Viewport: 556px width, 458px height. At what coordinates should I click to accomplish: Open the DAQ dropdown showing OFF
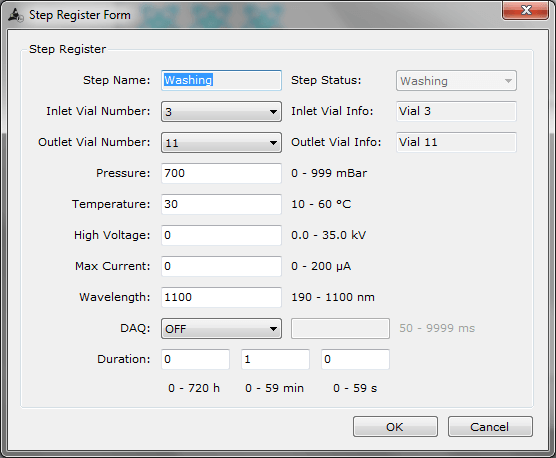[221, 329]
